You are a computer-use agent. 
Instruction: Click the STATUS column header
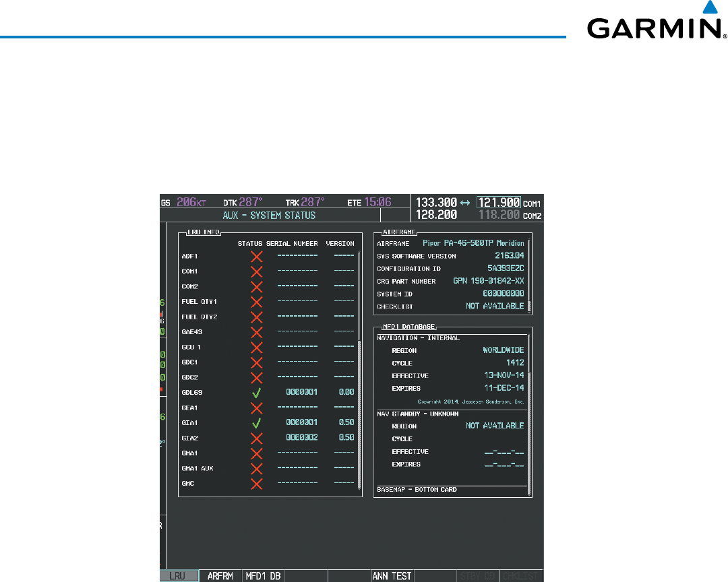(x=250, y=244)
